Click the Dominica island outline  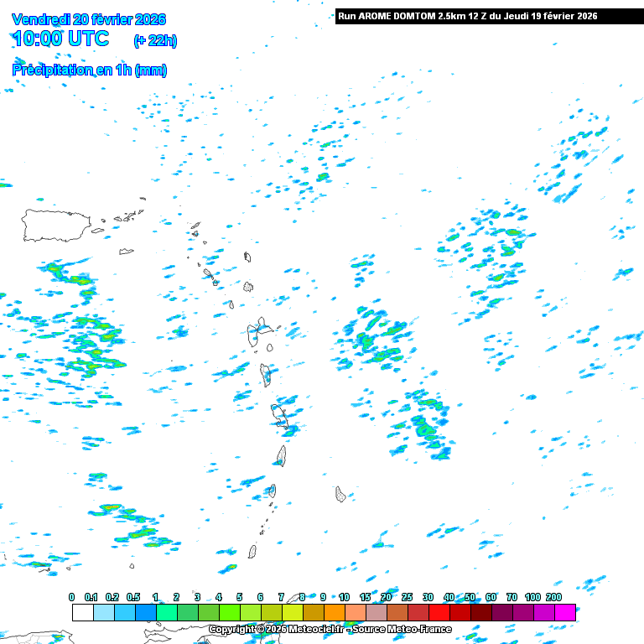(267, 374)
